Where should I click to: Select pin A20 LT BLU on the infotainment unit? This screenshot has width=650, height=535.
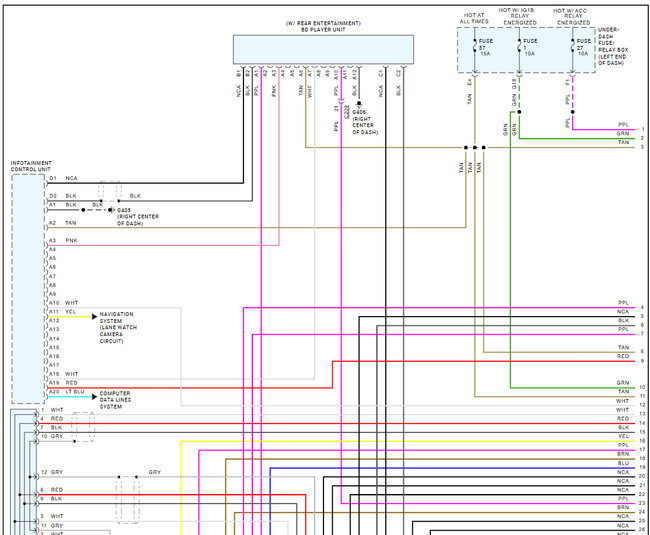(x=66, y=392)
